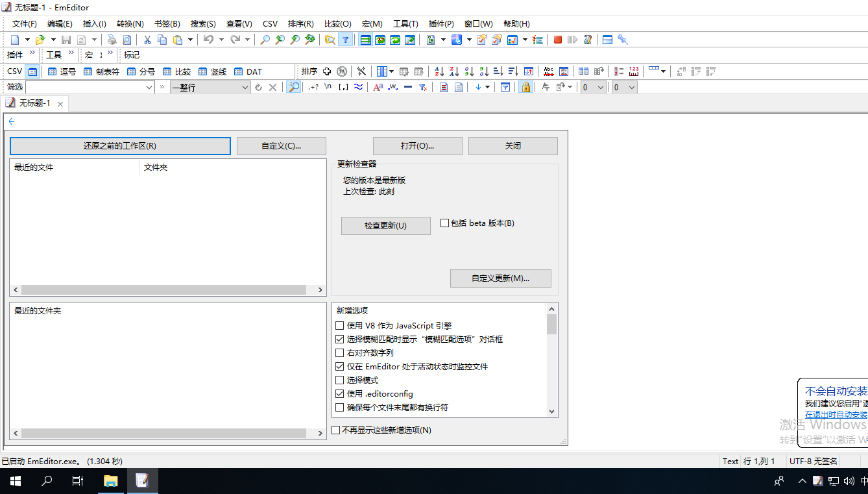Click the Delete duplicate lines Abc icon

point(549,71)
